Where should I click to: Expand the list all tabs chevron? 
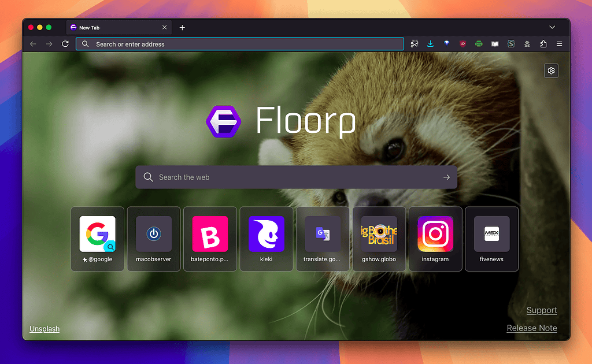coord(552,27)
